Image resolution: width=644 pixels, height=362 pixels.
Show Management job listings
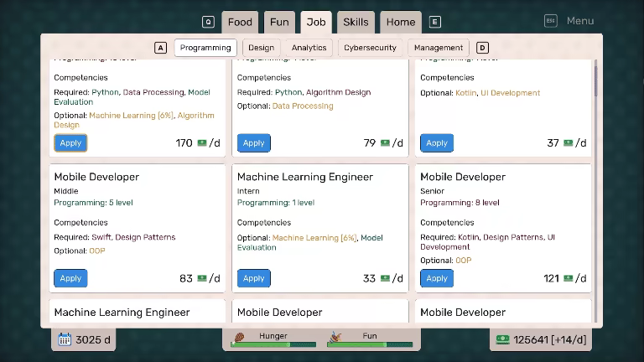point(439,48)
